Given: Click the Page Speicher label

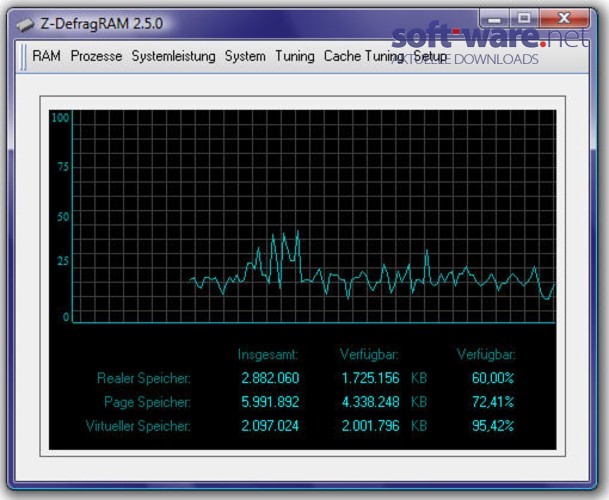Looking at the screenshot, I should point(147,402).
